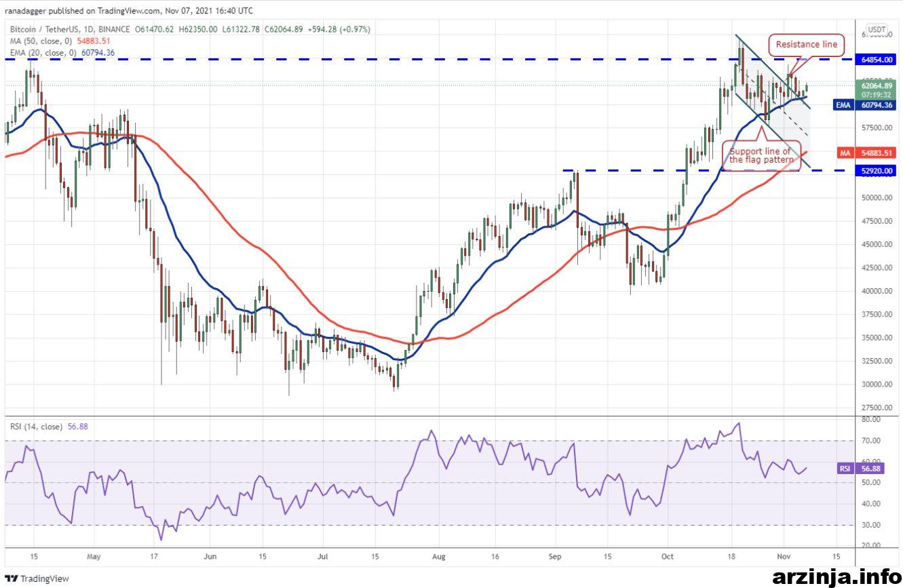Screen dimensions: 903x588
Task: Click the 42500.00 price axis label
Action: coord(878,268)
